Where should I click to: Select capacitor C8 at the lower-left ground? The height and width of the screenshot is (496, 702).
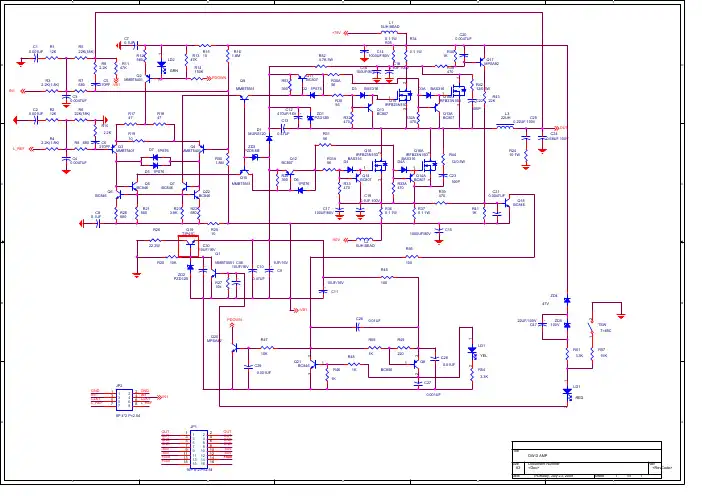tap(97, 223)
